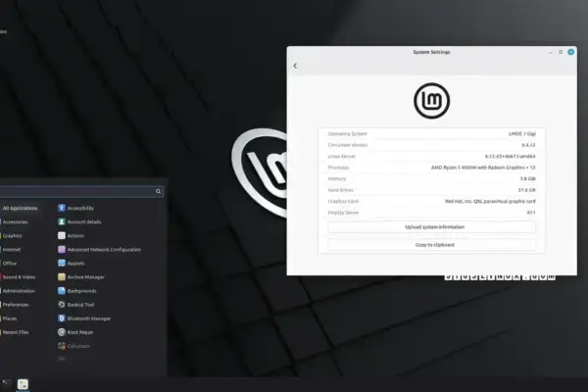Image resolution: width=588 pixels, height=392 pixels.
Task: Click the search magnifier icon in the menu
Action: 158,191
